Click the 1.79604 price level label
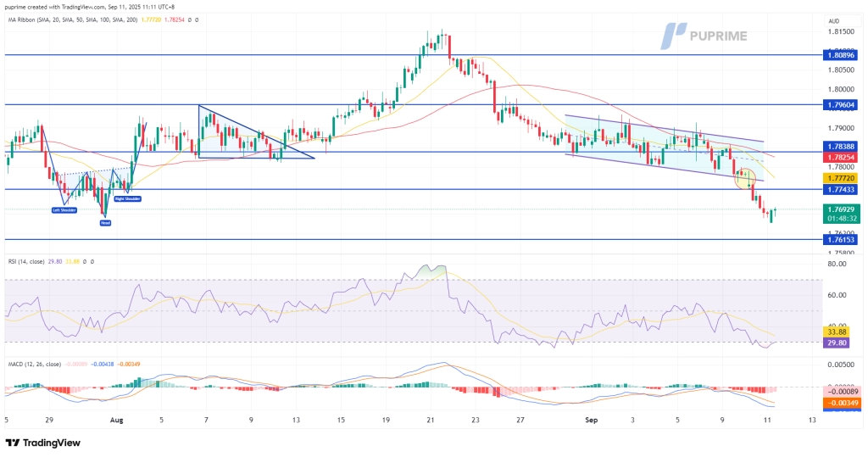The height and width of the screenshot is (457, 868). point(841,104)
